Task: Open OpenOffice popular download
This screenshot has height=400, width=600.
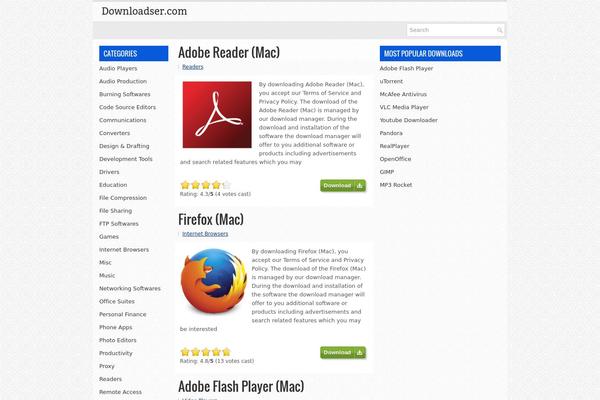Action: [395, 159]
